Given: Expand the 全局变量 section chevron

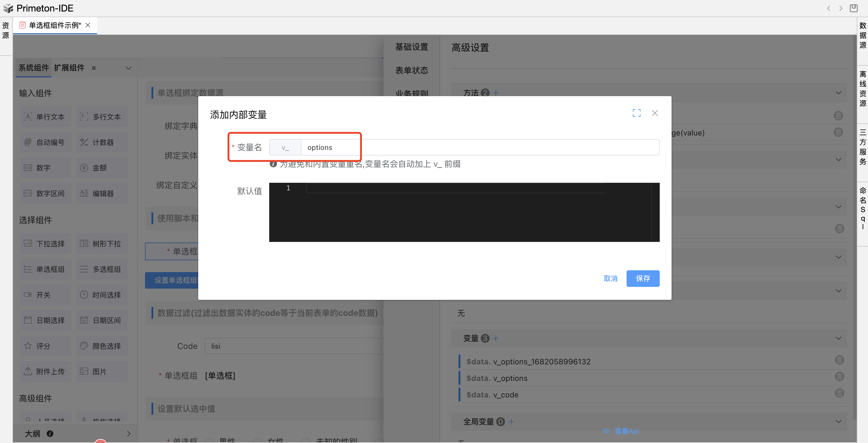Looking at the screenshot, I should click(x=838, y=421).
